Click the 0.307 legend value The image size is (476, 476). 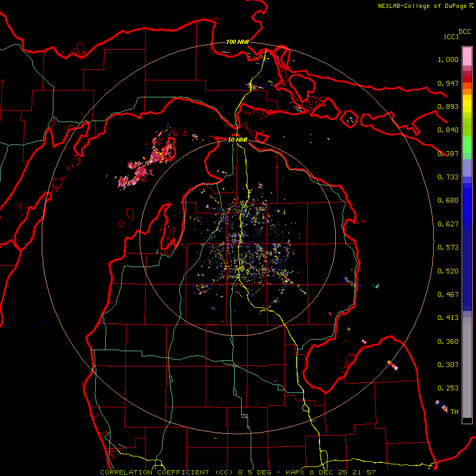pyautogui.click(x=448, y=365)
